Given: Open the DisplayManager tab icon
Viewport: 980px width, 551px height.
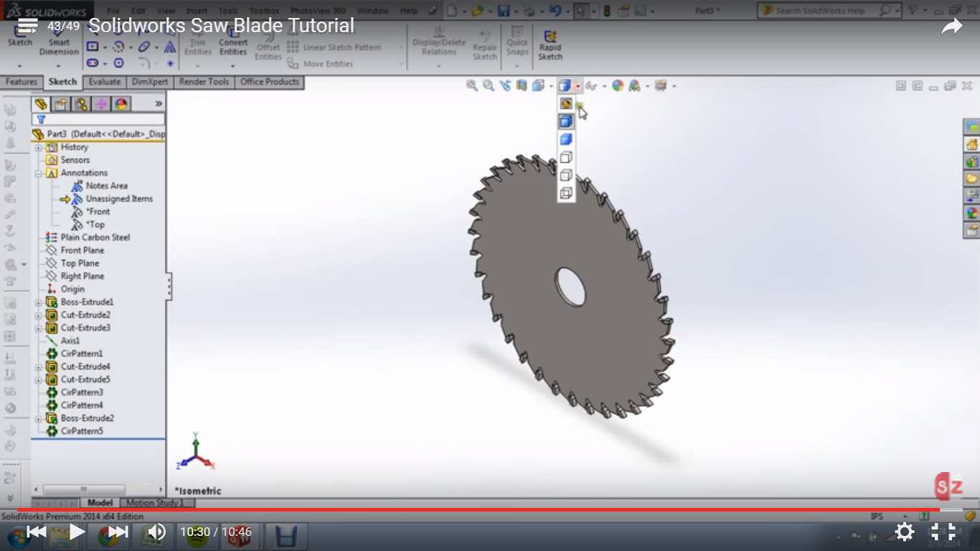Looking at the screenshot, I should [x=121, y=104].
